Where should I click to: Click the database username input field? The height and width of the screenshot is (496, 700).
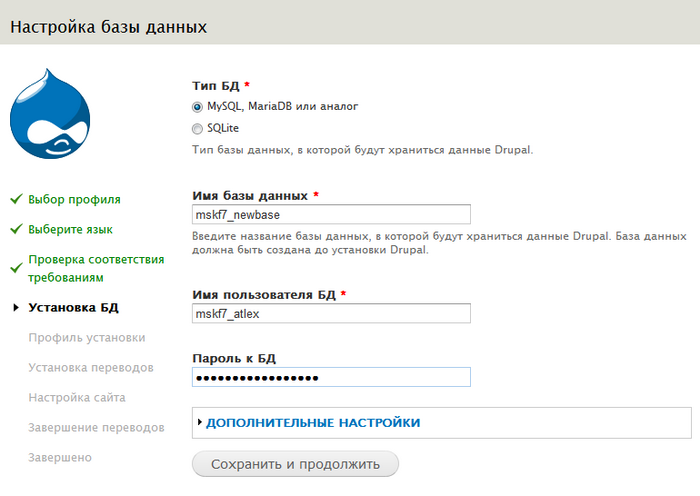[x=331, y=313]
